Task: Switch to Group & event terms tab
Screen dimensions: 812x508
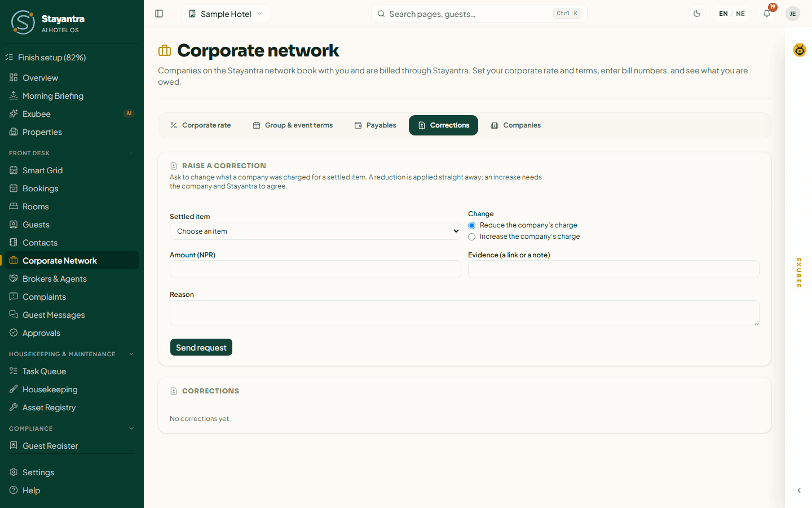Action: pos(293,125)
